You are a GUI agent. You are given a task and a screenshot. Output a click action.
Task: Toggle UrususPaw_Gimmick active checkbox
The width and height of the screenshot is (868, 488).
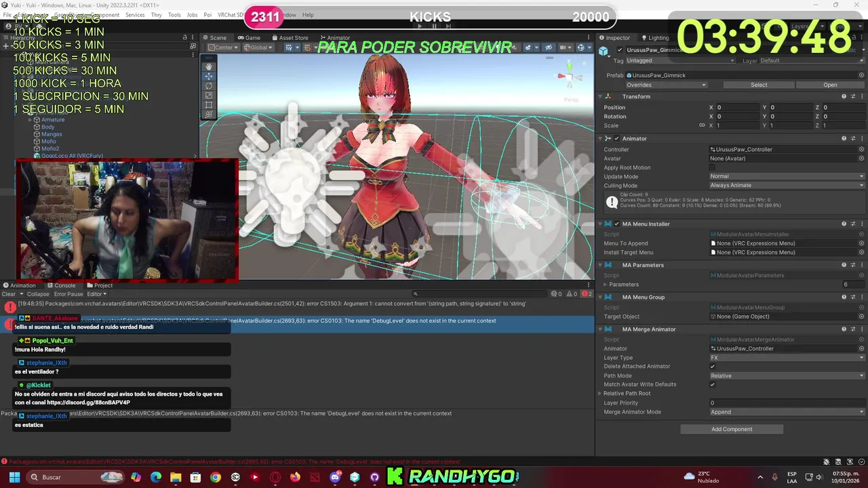[619, 50]
